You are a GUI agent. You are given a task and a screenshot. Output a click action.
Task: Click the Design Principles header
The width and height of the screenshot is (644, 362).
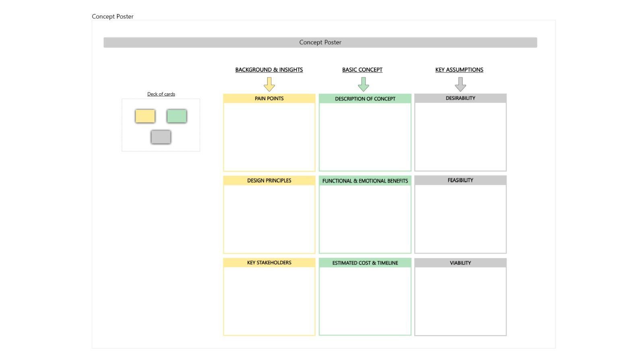[x=269, y=181]
